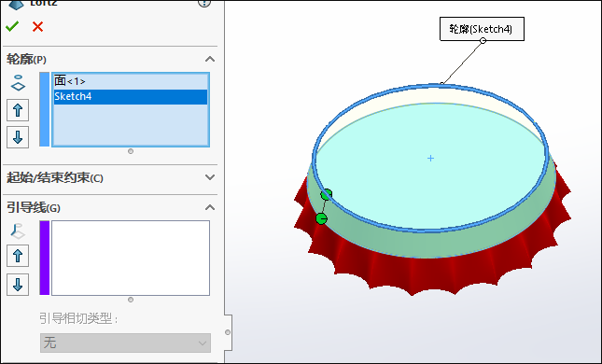Click the upper green loft connector handle

tap(327, 195)
